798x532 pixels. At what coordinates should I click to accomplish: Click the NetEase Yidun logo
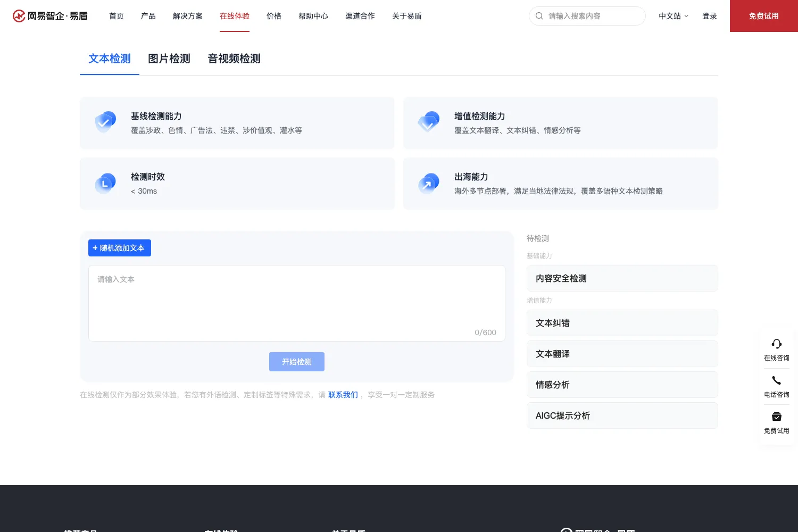pos(50,16)
